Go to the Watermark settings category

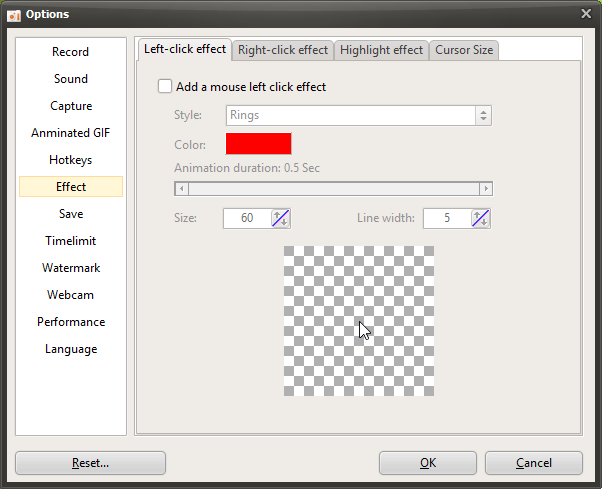(x=71, y=268)
